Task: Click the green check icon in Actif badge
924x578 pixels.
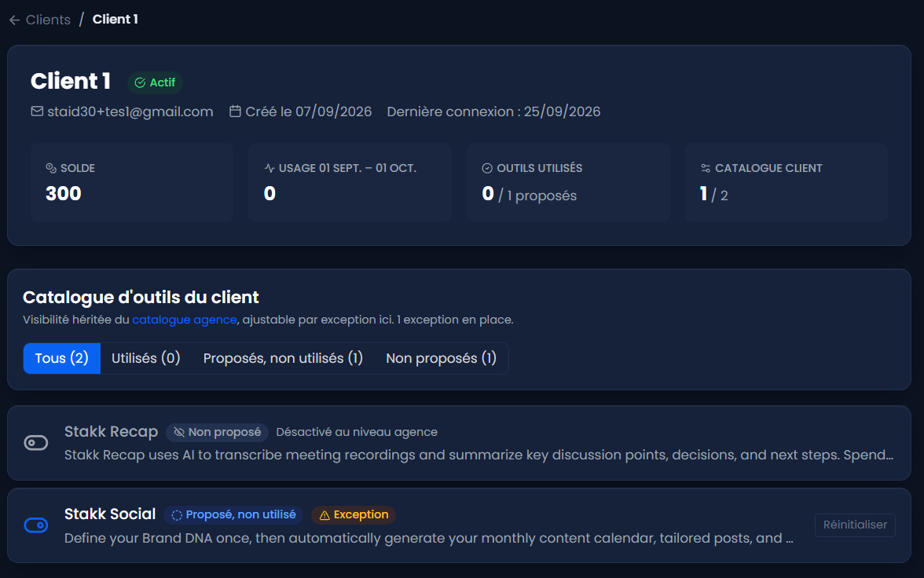Action: click(x=140, y=82)
